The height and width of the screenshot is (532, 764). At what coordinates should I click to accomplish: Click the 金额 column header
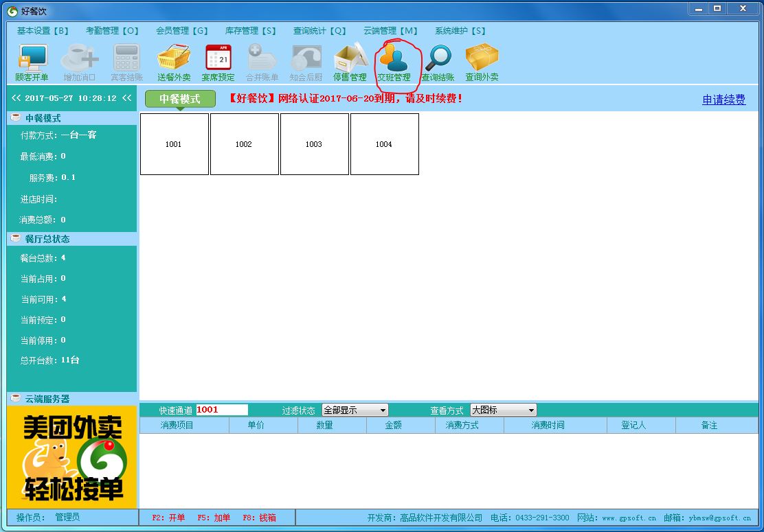[401, 426]
